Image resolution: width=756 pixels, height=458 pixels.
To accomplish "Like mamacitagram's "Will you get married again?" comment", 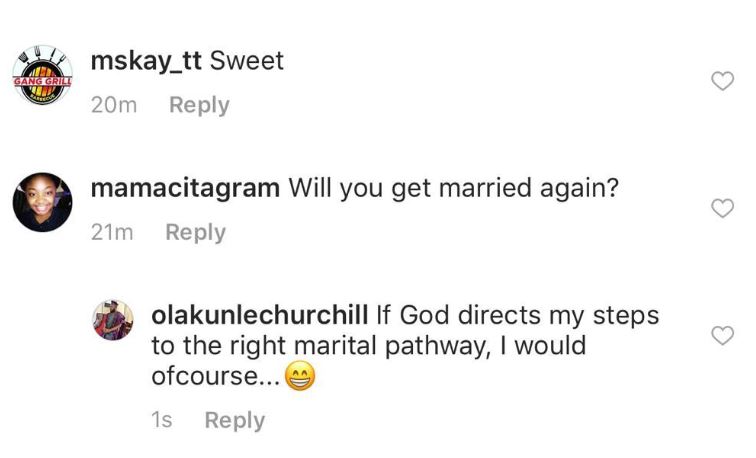I will 722,208.
